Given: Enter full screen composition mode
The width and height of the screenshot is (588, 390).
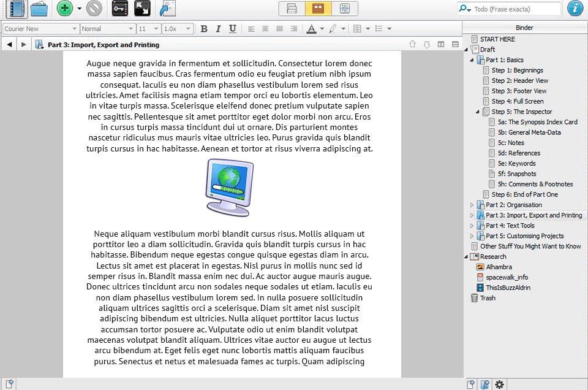Looking at the screenshot, I should coord(143,8).
